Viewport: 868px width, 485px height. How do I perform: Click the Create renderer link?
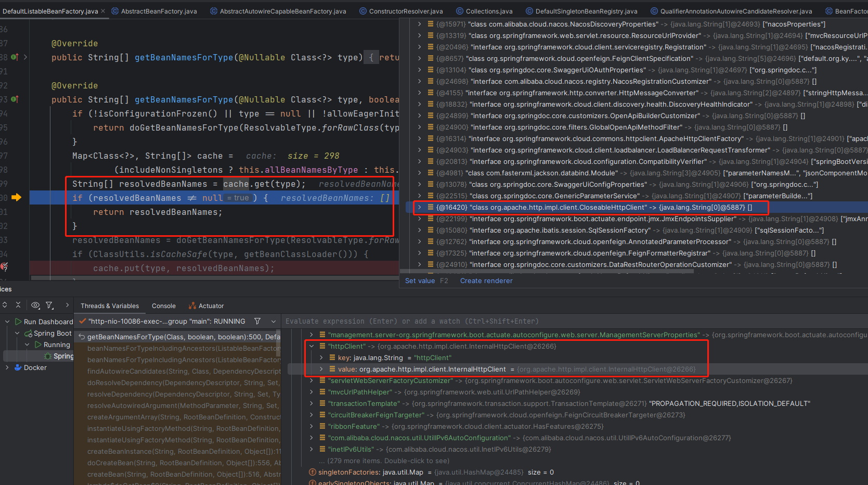point(486,280)
